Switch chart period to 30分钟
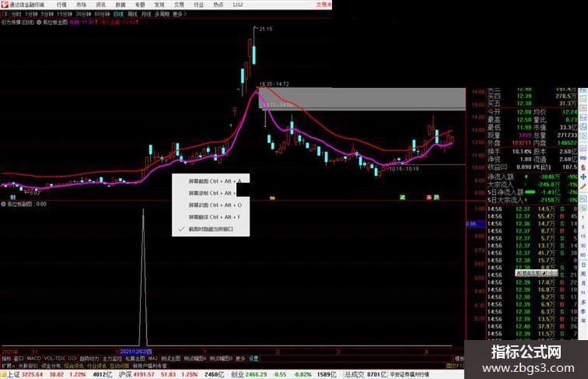This screenshot has width=588, height=379. pos(83,14)
